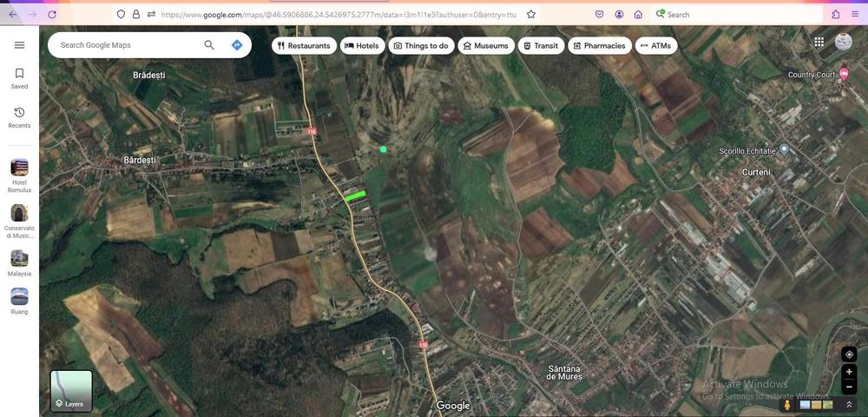Zoom in with the plus button
The width and height of the screenshot is (868, 417).
coord(849,372)
